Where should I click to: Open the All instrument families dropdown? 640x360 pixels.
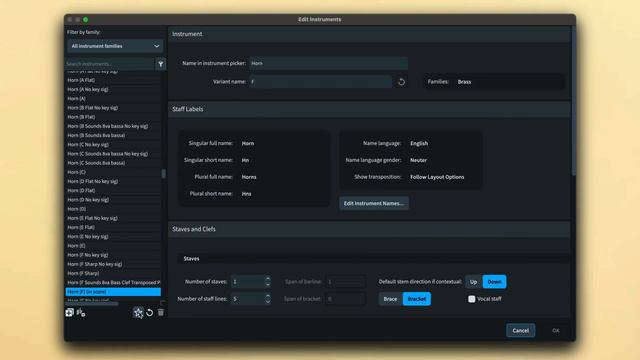pyautogui.click(x=115, y=46)
